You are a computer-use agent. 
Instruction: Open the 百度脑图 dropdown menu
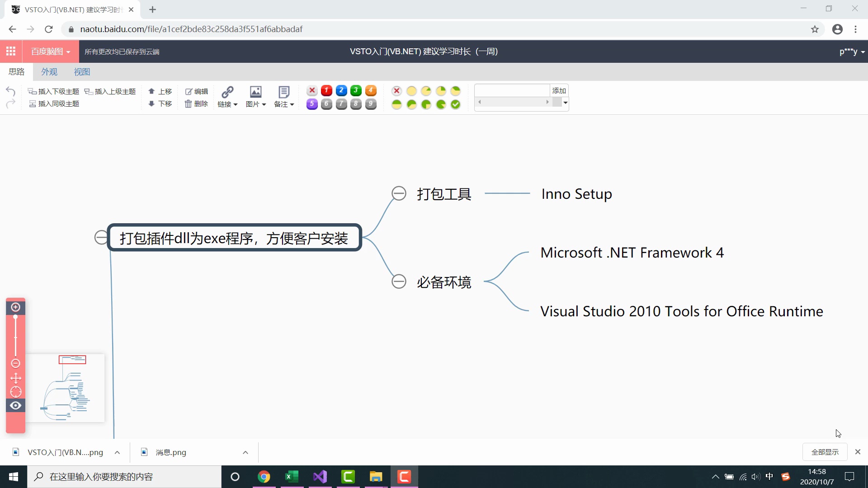click(51, 52)
